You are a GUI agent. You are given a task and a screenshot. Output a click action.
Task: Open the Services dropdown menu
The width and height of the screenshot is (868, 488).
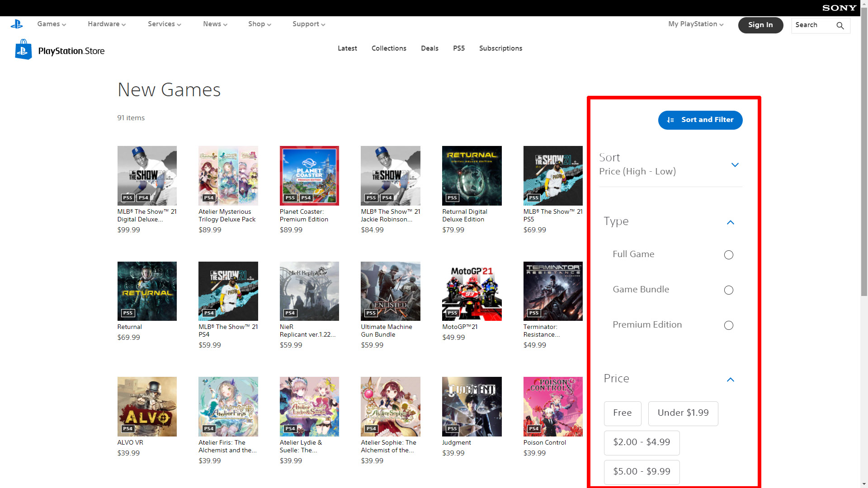(164, 24)
